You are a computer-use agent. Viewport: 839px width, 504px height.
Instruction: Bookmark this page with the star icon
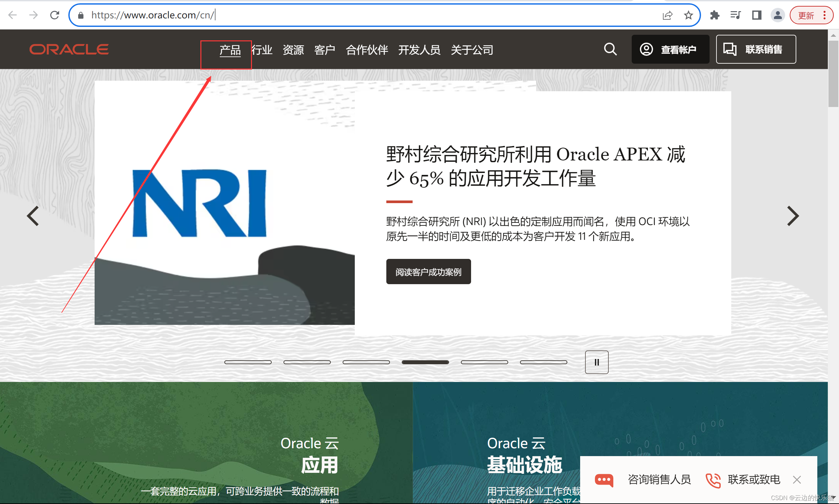(x=688, y=15)
